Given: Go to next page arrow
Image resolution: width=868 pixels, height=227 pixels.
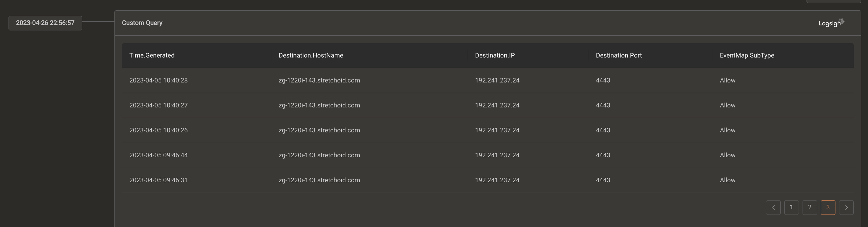Looking at the screenshot, I should [846, 208].
